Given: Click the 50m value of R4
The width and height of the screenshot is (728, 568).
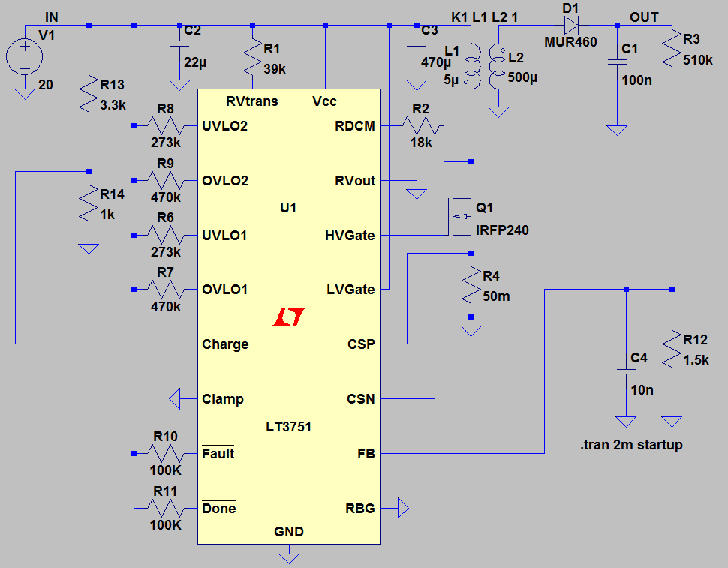Looking at the screenshot, I should tap(496, 296).
